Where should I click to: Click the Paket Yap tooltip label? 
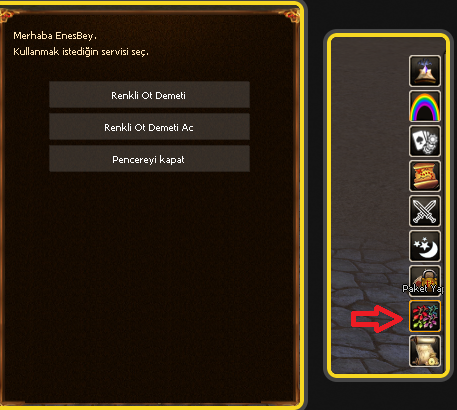(x=423, y=289)
